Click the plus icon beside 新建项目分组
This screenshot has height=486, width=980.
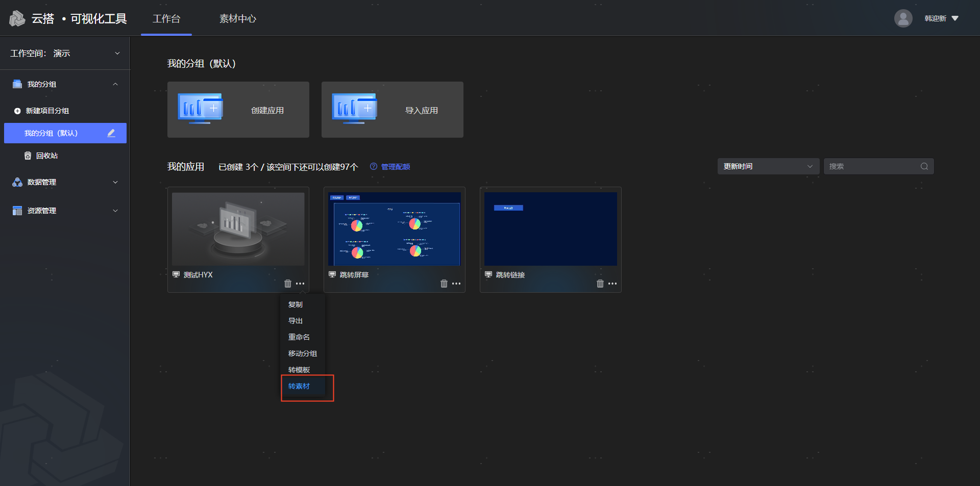click(17, 111)
